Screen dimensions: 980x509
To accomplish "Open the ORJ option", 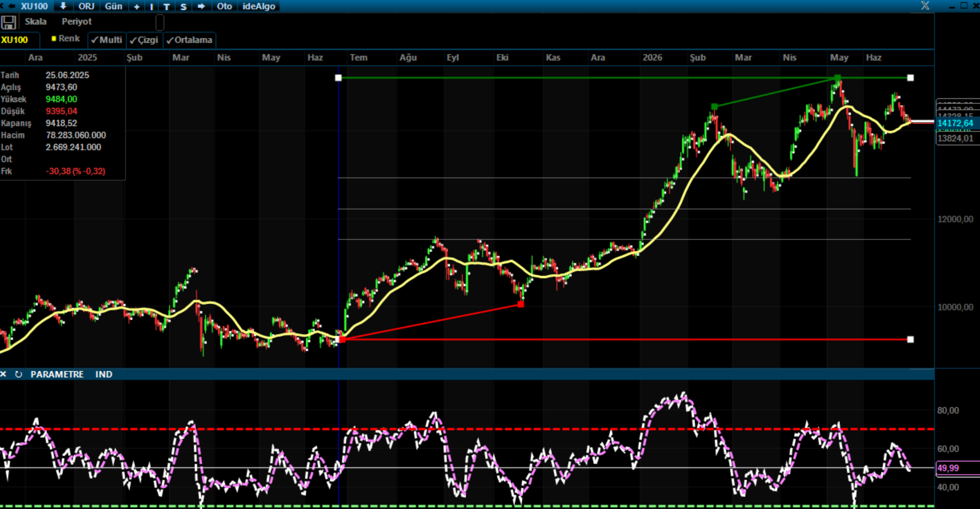I will [x=86, y=6].
